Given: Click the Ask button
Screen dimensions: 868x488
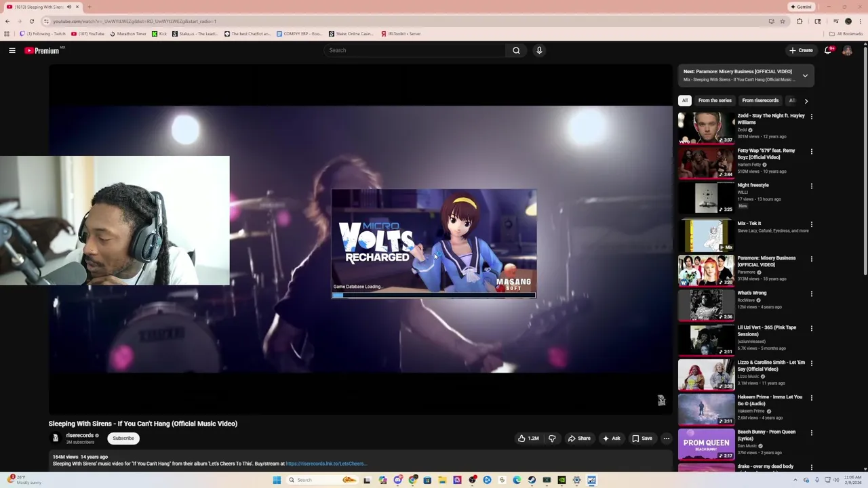Looking at the screenshot, I should click(611, 439).
